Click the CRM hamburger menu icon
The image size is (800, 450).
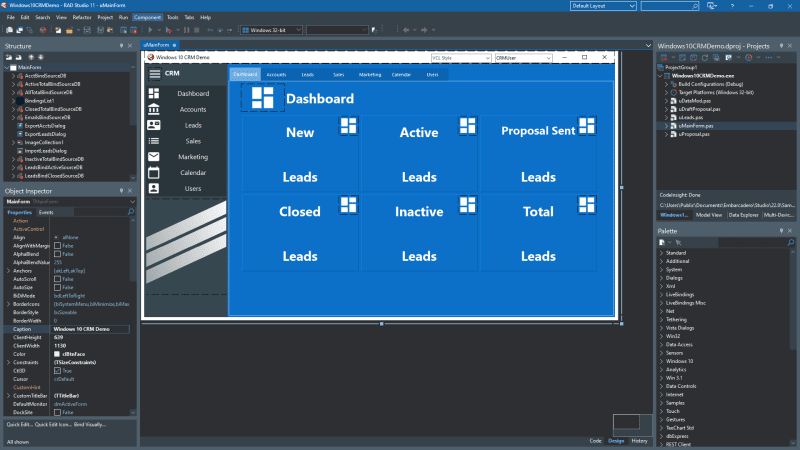[154, 74]
